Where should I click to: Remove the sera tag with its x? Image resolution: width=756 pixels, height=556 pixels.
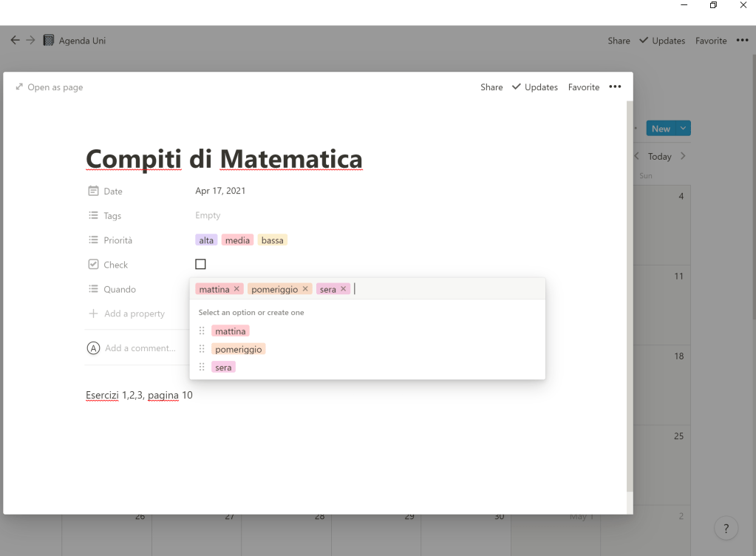(x=344, y=289)
